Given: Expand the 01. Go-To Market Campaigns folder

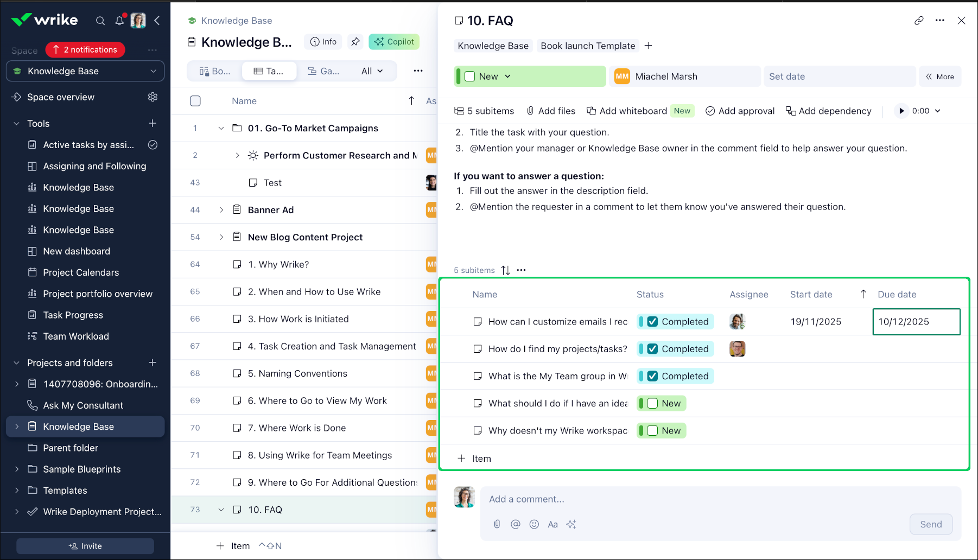Looking at the screenshot, I should pos(221,128).
